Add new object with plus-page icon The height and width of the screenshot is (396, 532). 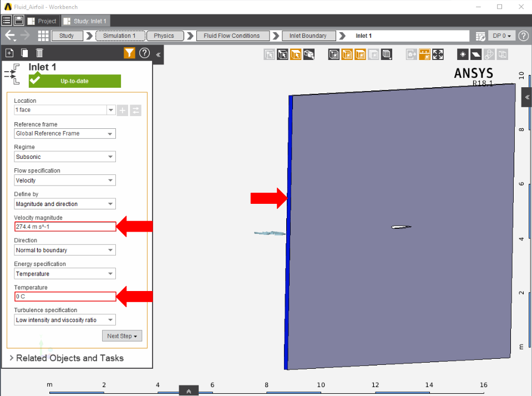coord(9,53)
